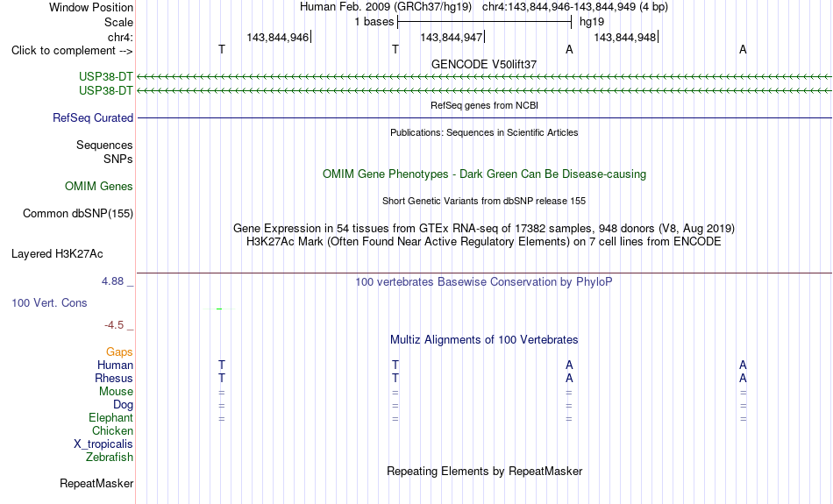Click the H3K27Ac Mark ENCODE track title
The image size is (833, 504).
pos(484,242)
